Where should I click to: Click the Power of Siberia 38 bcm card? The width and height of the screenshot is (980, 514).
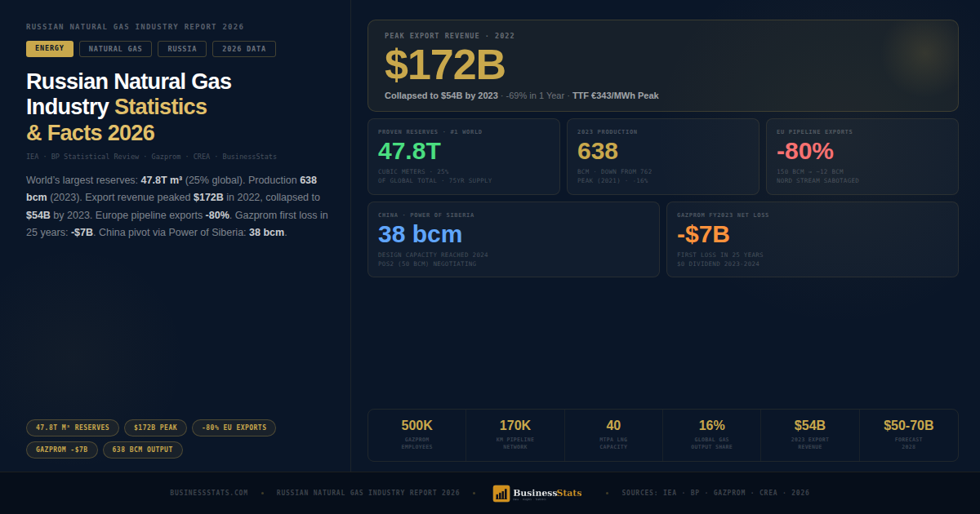(x=513, y=239)
